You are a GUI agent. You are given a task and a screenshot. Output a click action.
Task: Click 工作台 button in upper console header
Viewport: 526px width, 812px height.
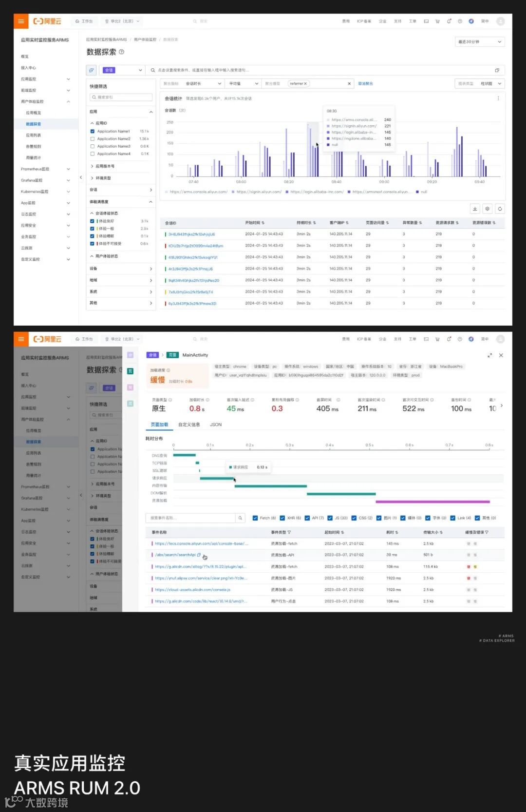click(x=84, y=21)
